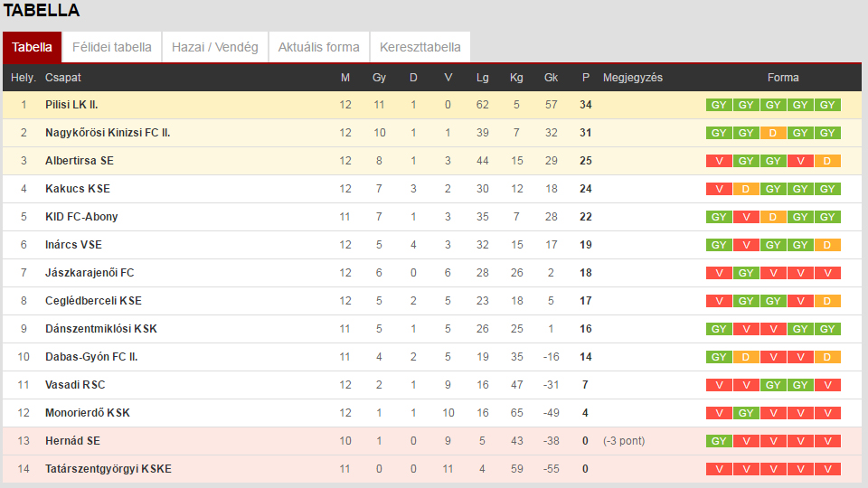Click green GY form badge for Hernád SE
The height and width of the screenshot is (488, 868).
pyautogui.click(x=719, y=441)
